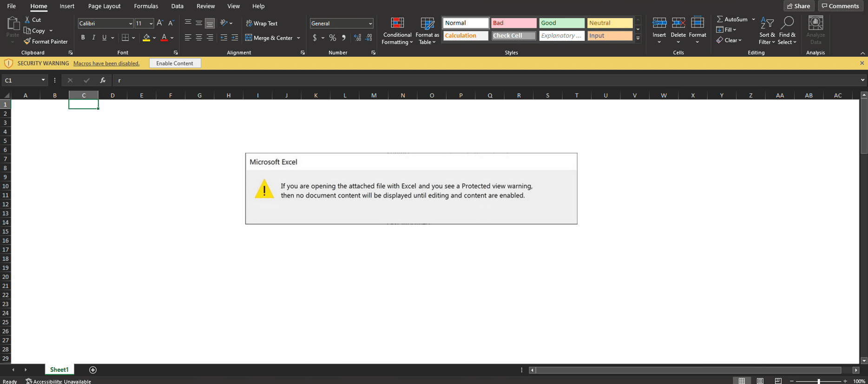Expand Merge & Center dropdown arrow
The height and width of the screenshot is (384, 868).
pyautogui.click(x=298, y=38)
